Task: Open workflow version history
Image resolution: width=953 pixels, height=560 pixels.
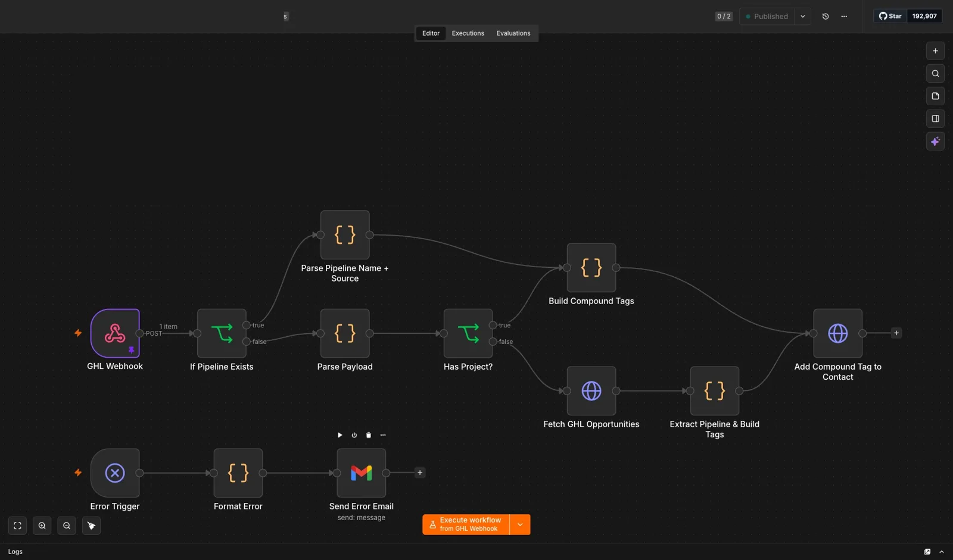Action: click(x=826, y=16)
